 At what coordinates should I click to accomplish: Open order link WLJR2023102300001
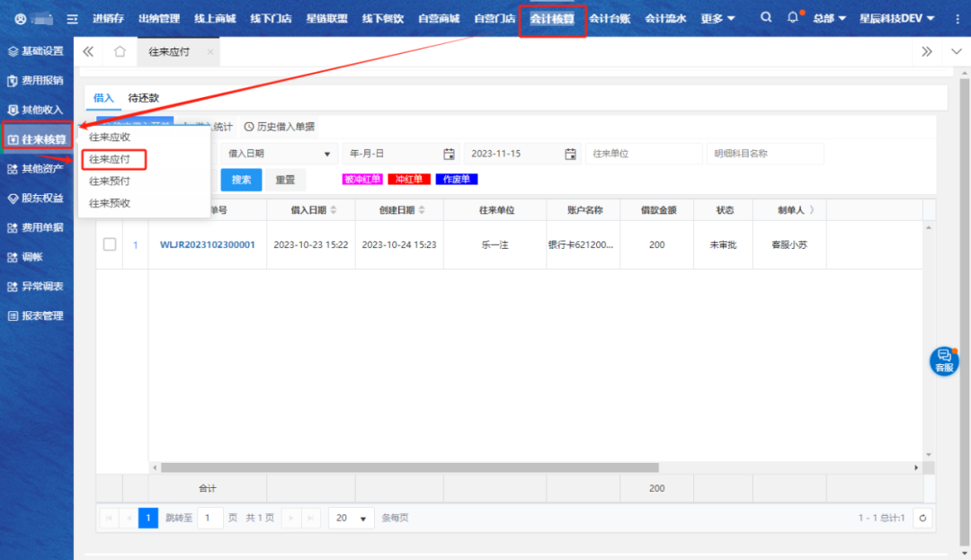tap(207, 244)
